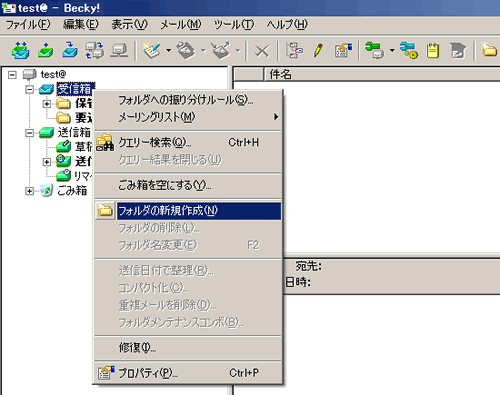This screenshot has height=395, width=500.
Task: Click the remote mailbox computer icon
Action: click(x=119, y=51)
